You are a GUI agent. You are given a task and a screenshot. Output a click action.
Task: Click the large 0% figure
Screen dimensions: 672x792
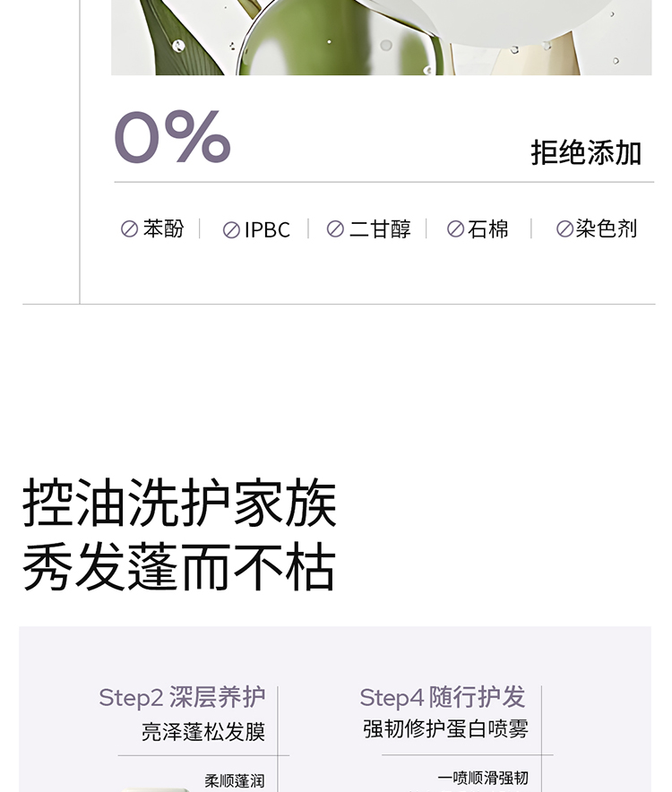(x=172, y=137)
